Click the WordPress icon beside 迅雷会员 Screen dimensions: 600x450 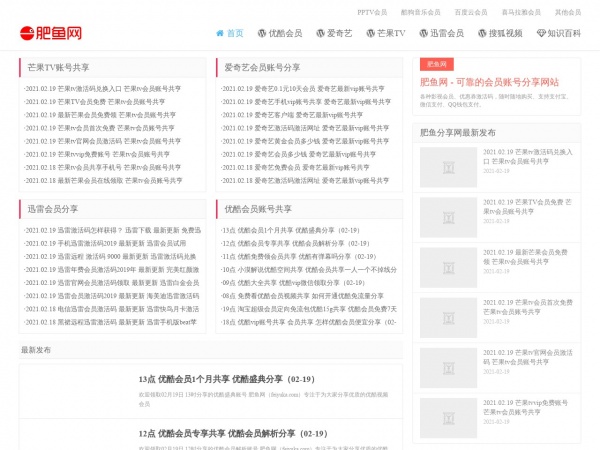tap(423, 33)
